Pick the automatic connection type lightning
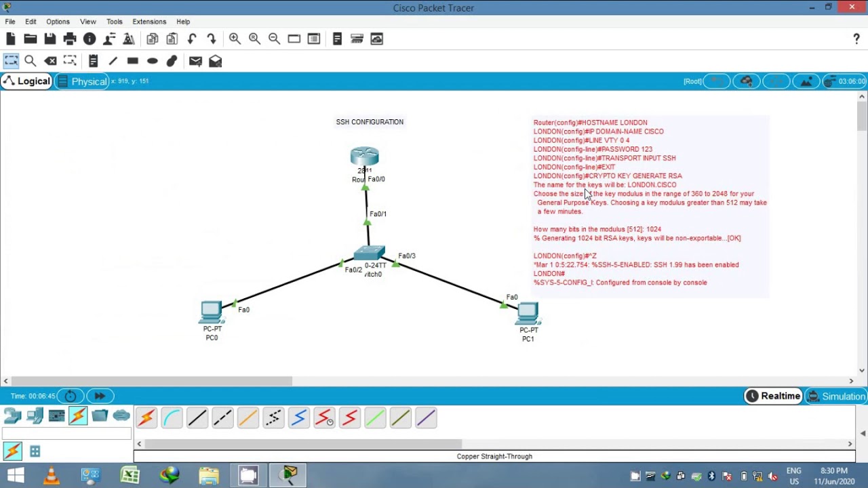The width and height of the screenshot is (868, 488). coord(146,418)
